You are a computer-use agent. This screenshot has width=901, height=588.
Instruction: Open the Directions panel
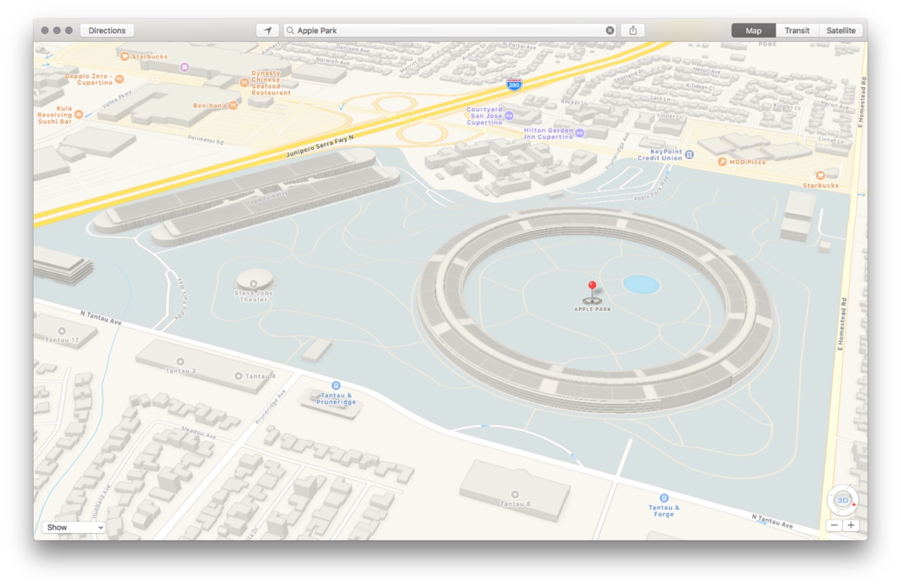click(107, 31)
